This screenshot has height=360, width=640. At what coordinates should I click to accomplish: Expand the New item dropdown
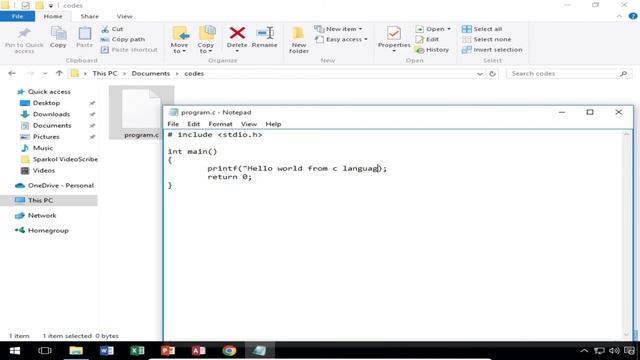tap(338, 29)
